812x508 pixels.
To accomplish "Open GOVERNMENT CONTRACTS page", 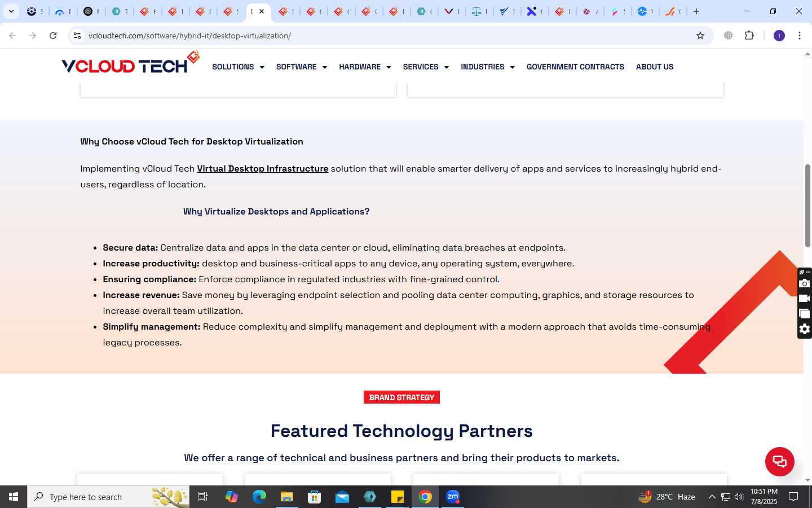I will [x=575, y=67].
